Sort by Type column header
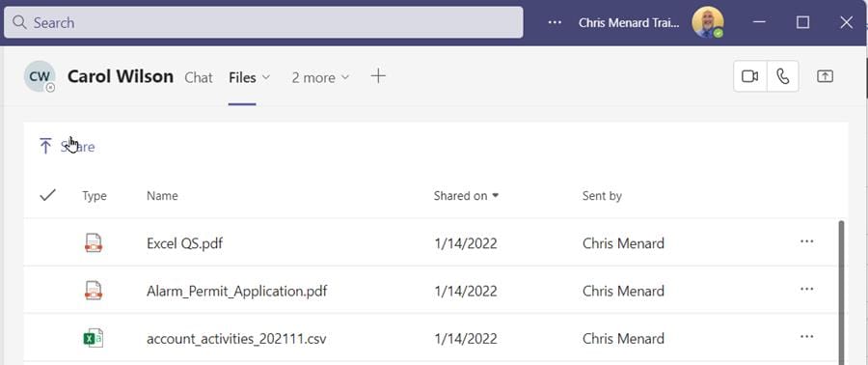The width and height of the screenshot is (868, 365). point(95,195)
